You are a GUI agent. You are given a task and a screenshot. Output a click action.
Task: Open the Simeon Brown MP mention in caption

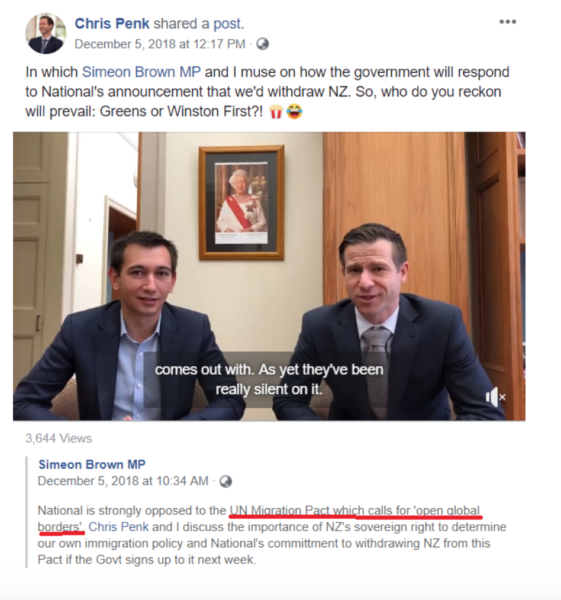pyautogui.click(x=141, y=72)
